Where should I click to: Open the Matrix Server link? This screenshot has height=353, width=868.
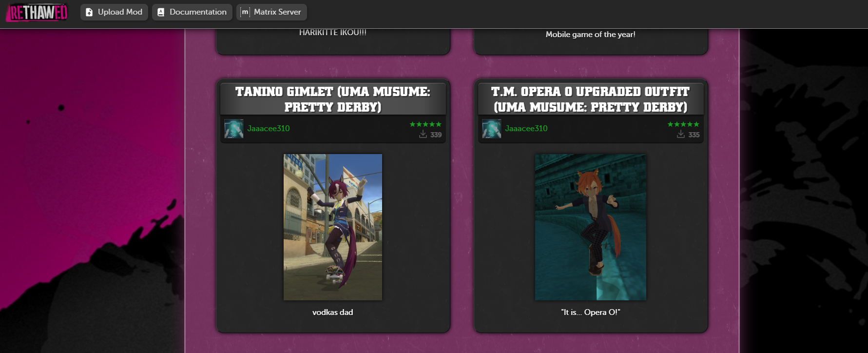271,12
